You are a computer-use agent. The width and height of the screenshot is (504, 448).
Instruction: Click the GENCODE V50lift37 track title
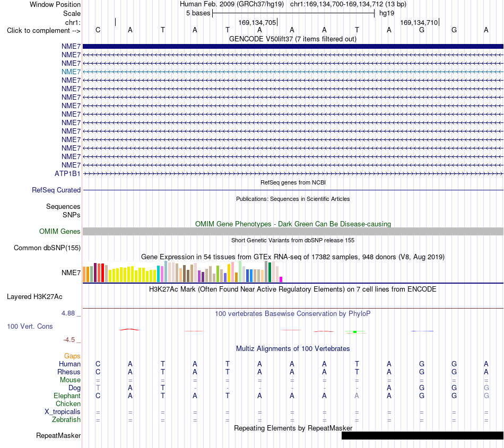(x=292, y=39)
